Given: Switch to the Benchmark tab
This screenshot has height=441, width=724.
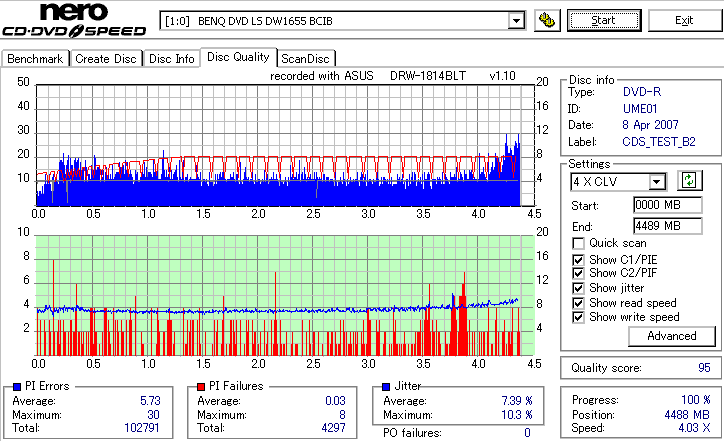Looking at the screenshot, I should click(35, 59).
